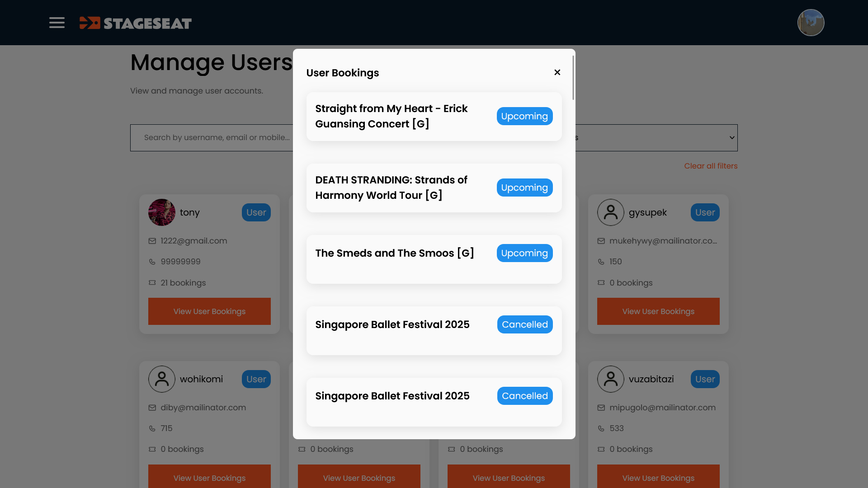
Task: Click Upcoming badge on Smeds and Smoos
Action: 524,253
